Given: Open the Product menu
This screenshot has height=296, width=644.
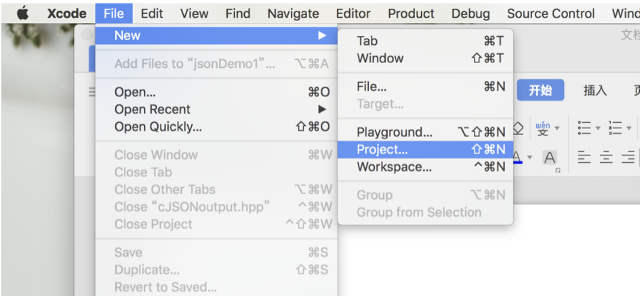Looking at the screenshot, I should (411, 14).
